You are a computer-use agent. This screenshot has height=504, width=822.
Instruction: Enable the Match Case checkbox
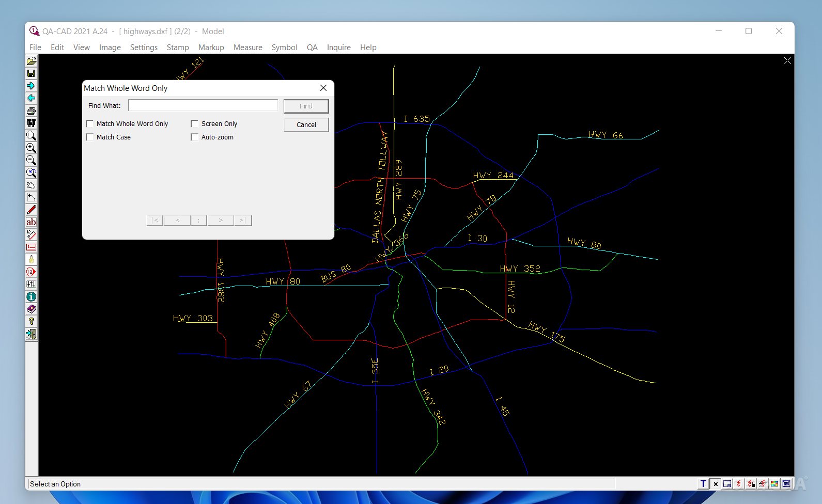point(90,137)
